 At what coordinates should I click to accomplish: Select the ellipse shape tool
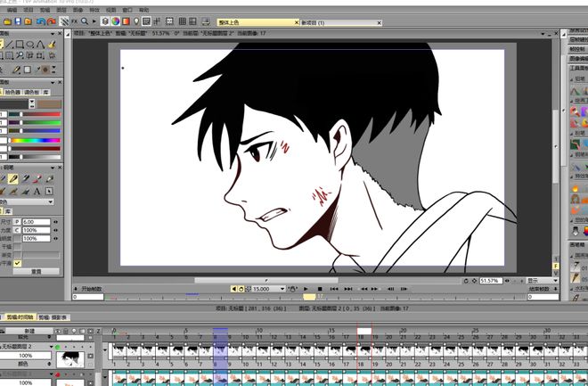[x=30, y=45]
